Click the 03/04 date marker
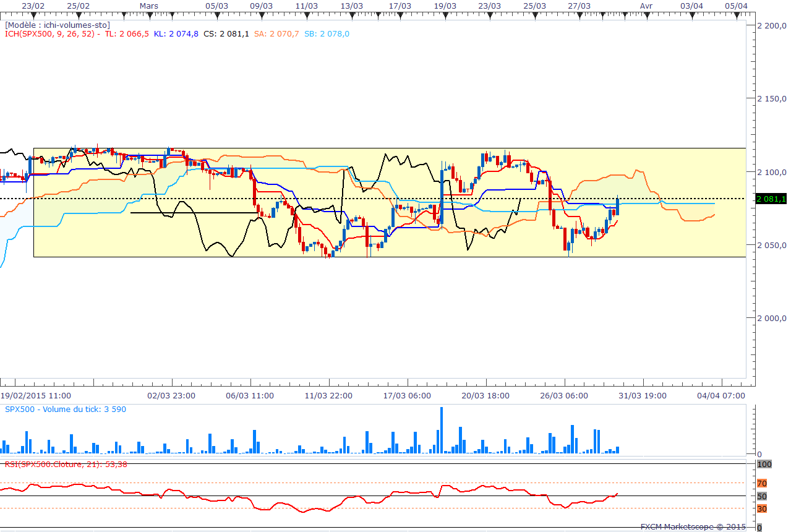Screen dimensions: 791x532 point(691,6)
